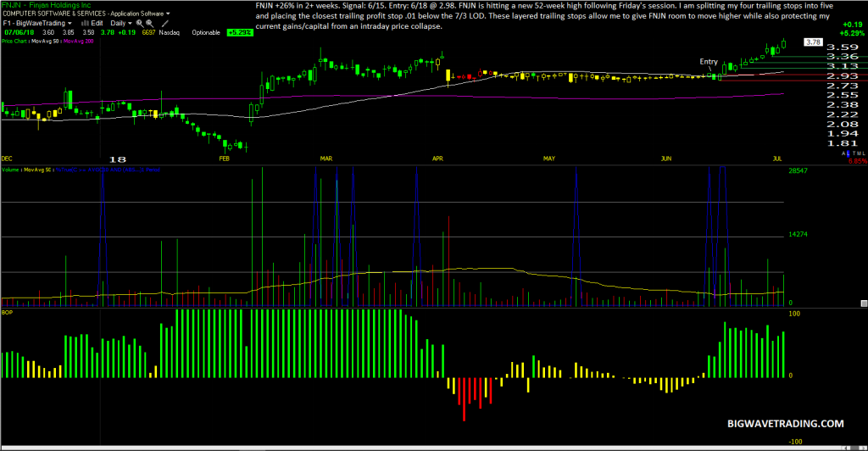This screenshot has height=451, width=868.
Task: Click the Volume legend label
Action: (10, 170)
